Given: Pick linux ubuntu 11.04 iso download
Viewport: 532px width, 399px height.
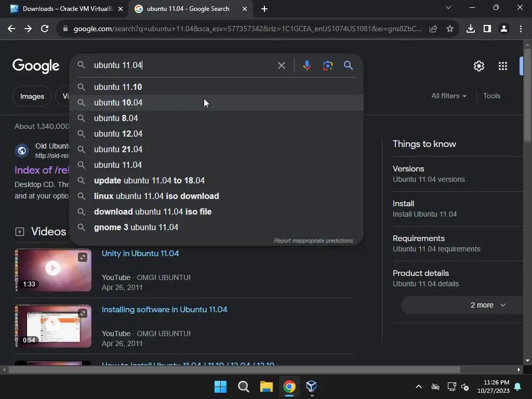Looking at the screenshot, I should pos(217,196).
